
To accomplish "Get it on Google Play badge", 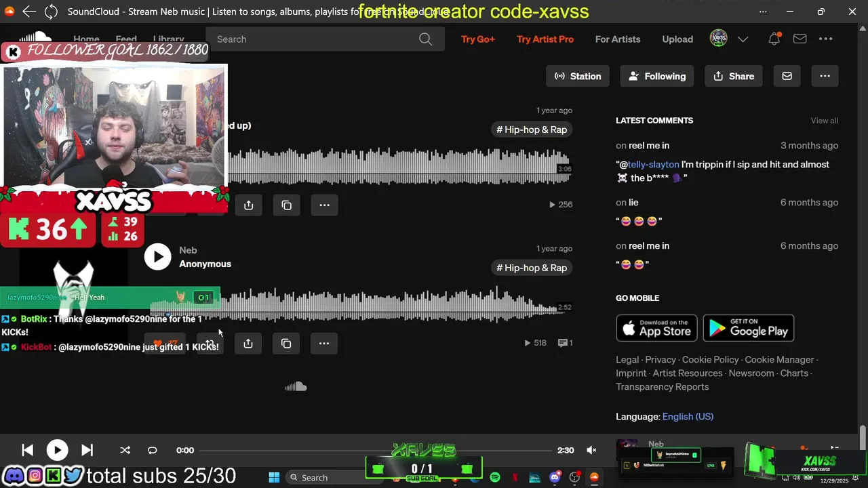I will 748,328.
